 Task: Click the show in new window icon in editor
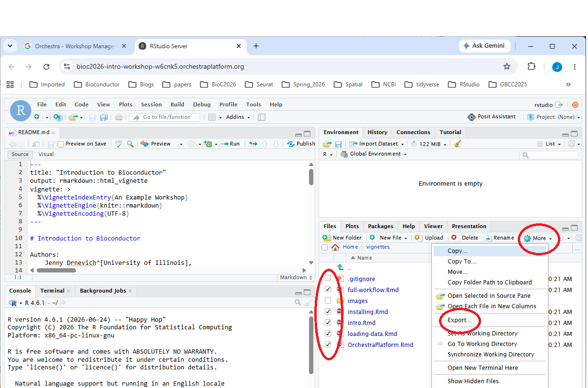(x=36, y=144)
